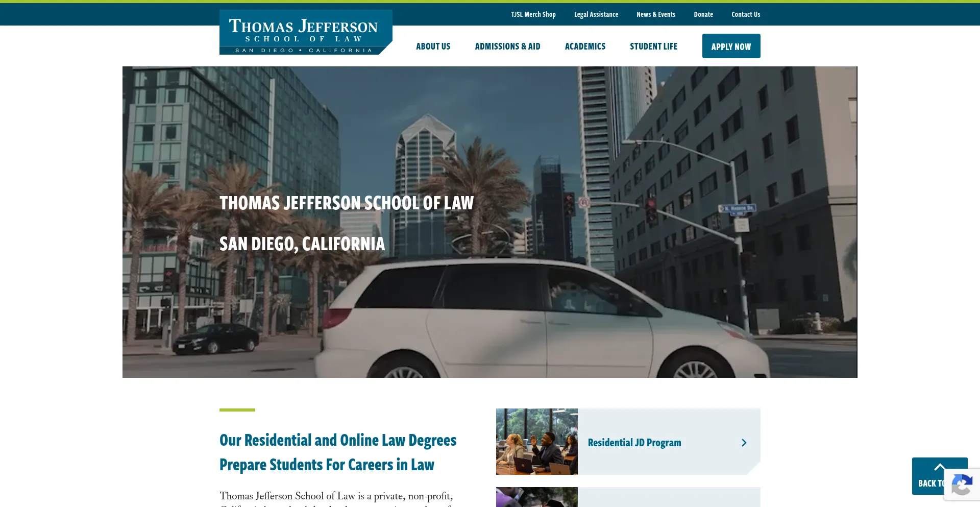Click the reCAPTCHA badge icon
980x507 pixels.
click(962, 485)
